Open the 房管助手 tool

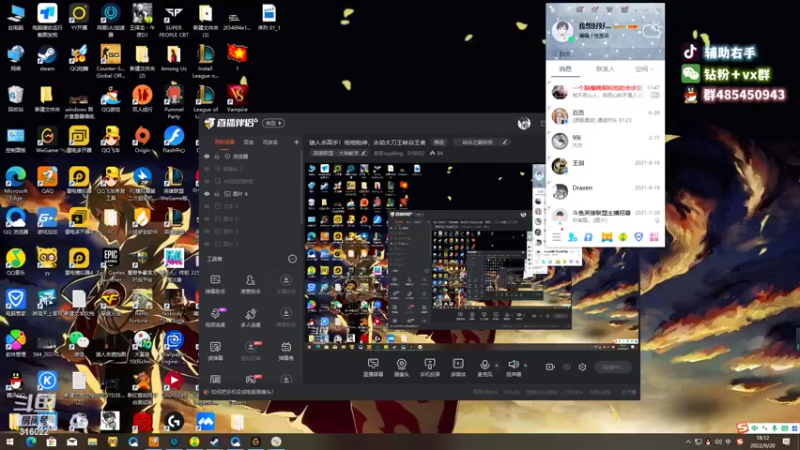click(251, 284)
